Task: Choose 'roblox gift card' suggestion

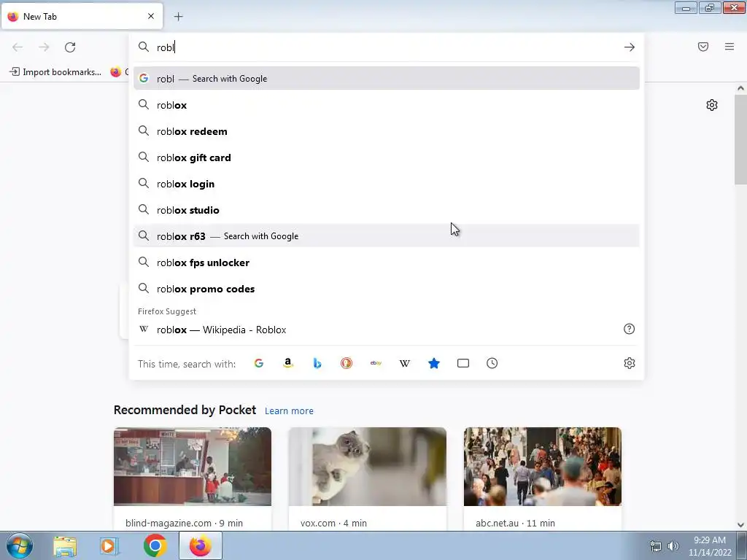Action: pos(387,157)
